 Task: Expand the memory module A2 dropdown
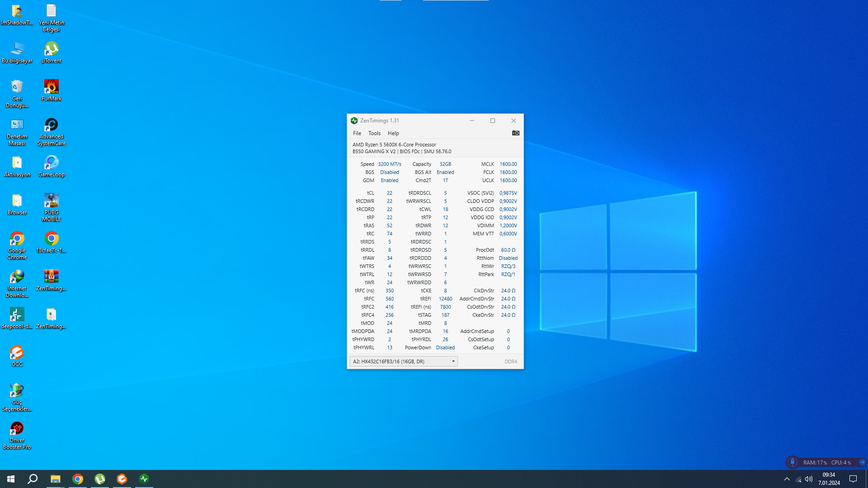404,361
